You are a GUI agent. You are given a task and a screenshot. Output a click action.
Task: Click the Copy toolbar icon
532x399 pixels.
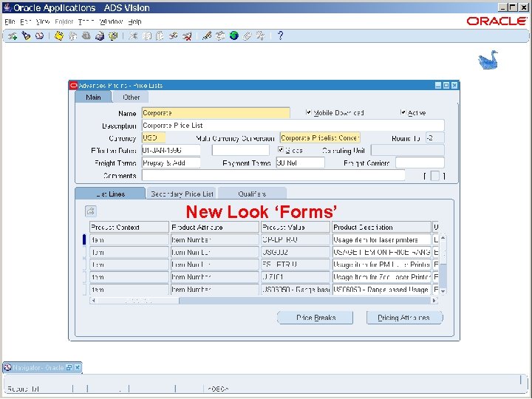click(146, 35)
